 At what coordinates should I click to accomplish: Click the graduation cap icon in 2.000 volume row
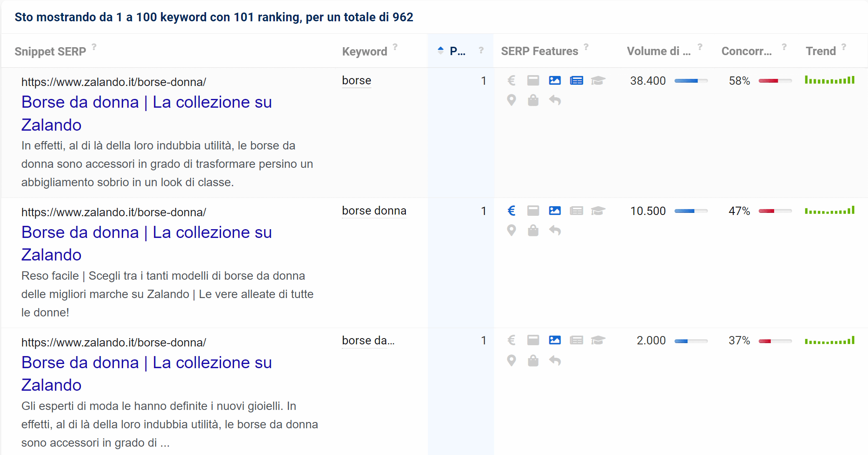pos(598,340)
